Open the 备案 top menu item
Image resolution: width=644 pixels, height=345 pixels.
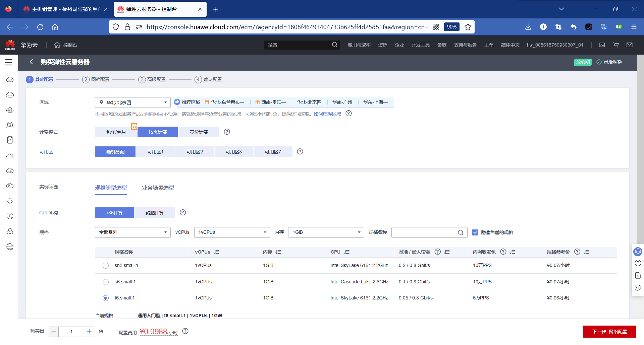coord(442,45)
